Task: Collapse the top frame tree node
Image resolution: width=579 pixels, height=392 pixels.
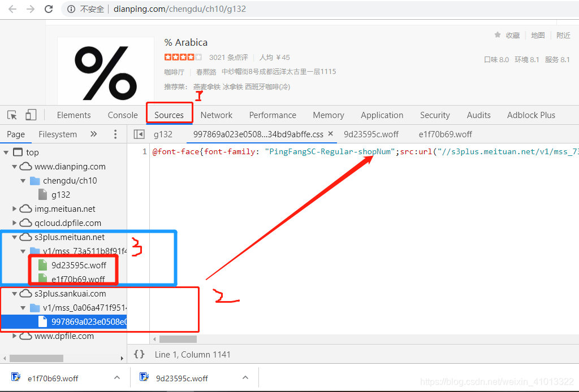Action: 6,153
